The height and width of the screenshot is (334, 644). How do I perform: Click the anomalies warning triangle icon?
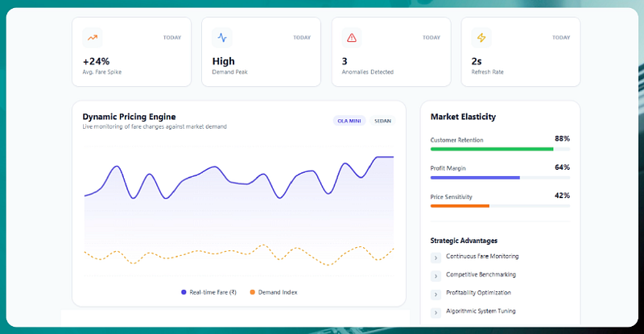pyautogui.click(x=352, y=38)
